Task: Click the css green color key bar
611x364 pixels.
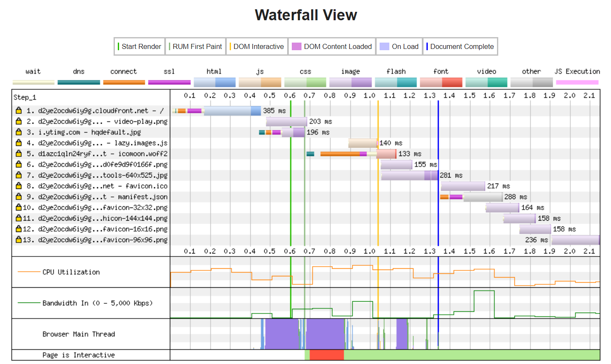Action: (305, 82)
